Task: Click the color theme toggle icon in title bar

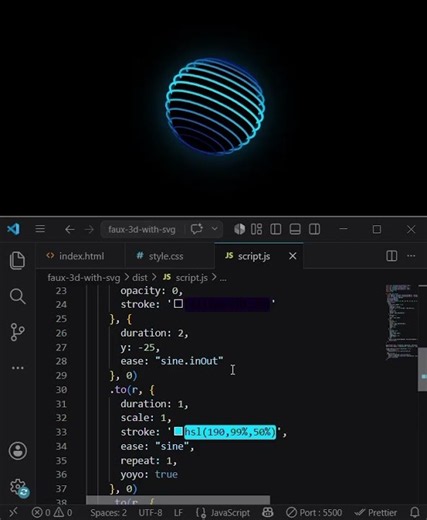Action: [239, 229]
